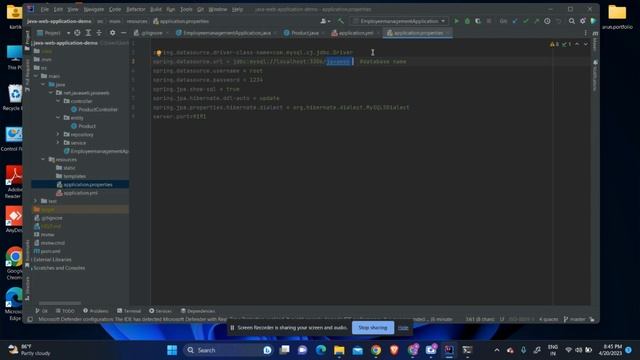The image size is (640, 360).
Task: Open Search Everywhere magnifier icon
Action: coord(572,21)
